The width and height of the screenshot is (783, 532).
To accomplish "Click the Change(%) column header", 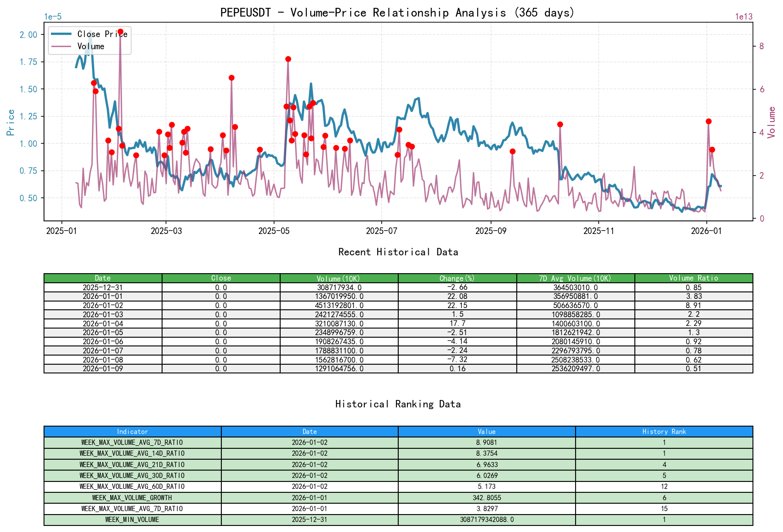I will click(x=456, y=278).
